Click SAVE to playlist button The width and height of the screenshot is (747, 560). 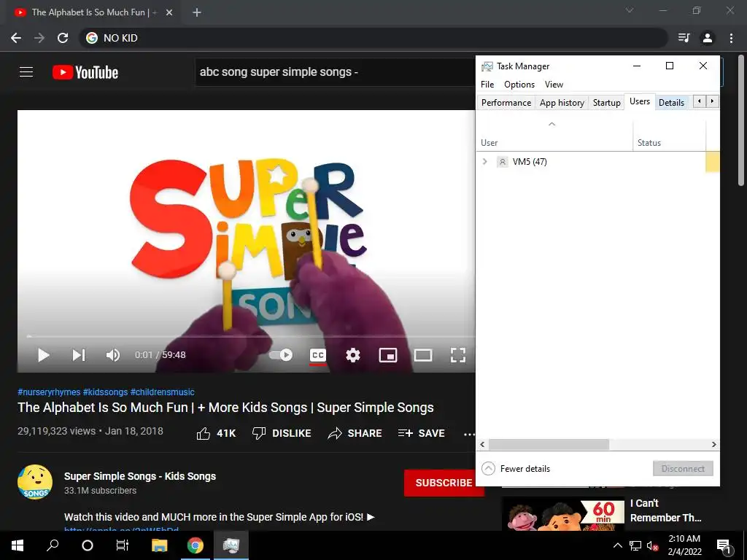422,433
